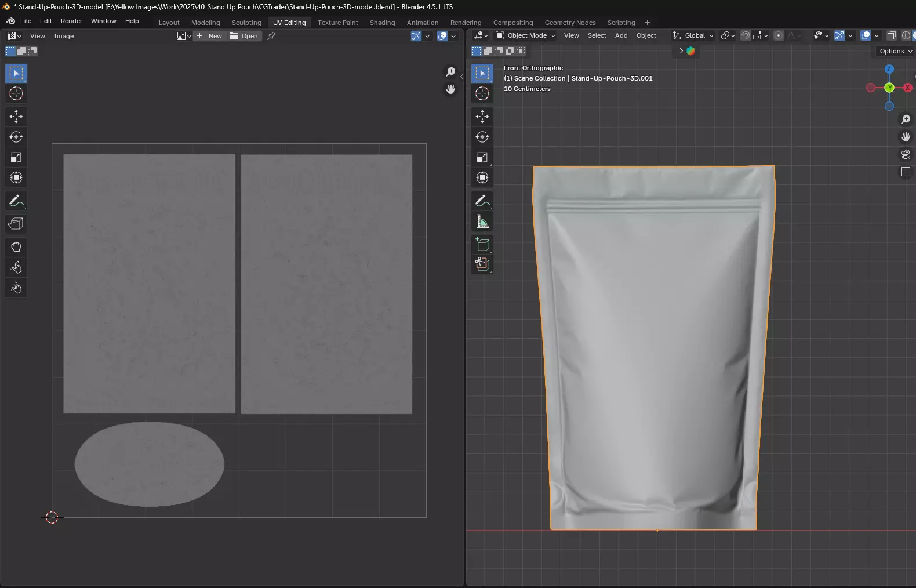
Task: Select the Add Cube tool in 3D viewport
Action: click(482, 245)
